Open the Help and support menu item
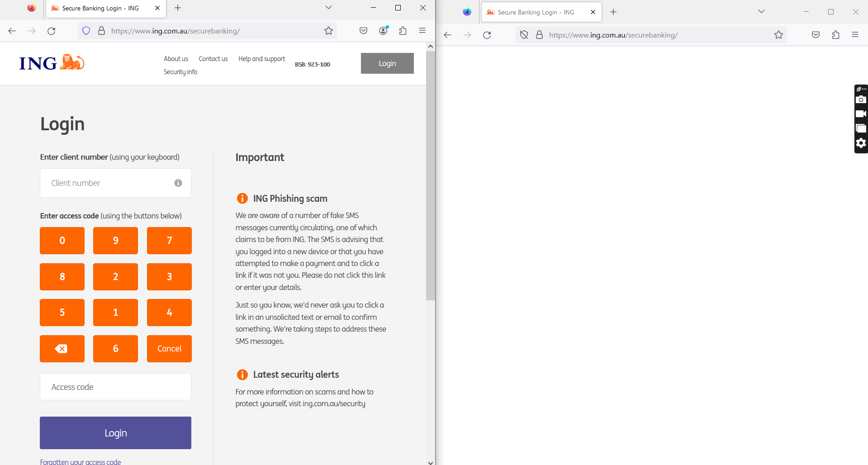Viewport: 868px width, 465px height. pos(261,58)
